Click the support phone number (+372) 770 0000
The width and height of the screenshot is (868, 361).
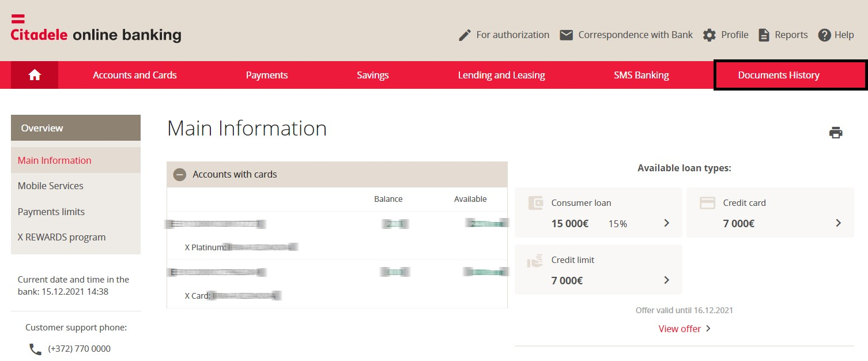click(80, 349)
